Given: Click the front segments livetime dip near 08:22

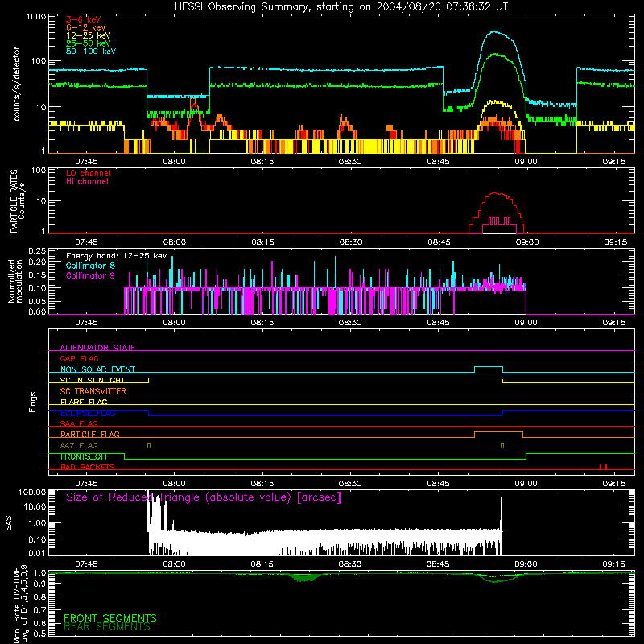Looking at the screenshot, I should pyautogui.click(x=303, y=577).
